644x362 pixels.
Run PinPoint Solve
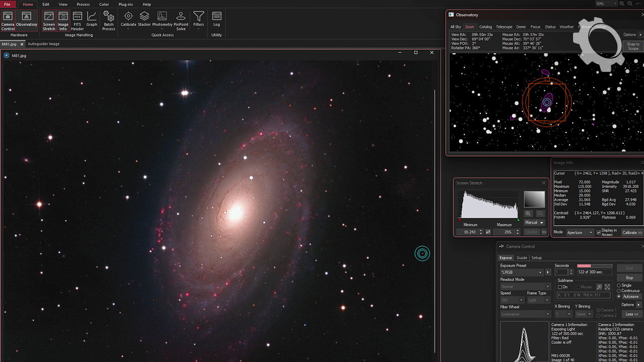181,21
